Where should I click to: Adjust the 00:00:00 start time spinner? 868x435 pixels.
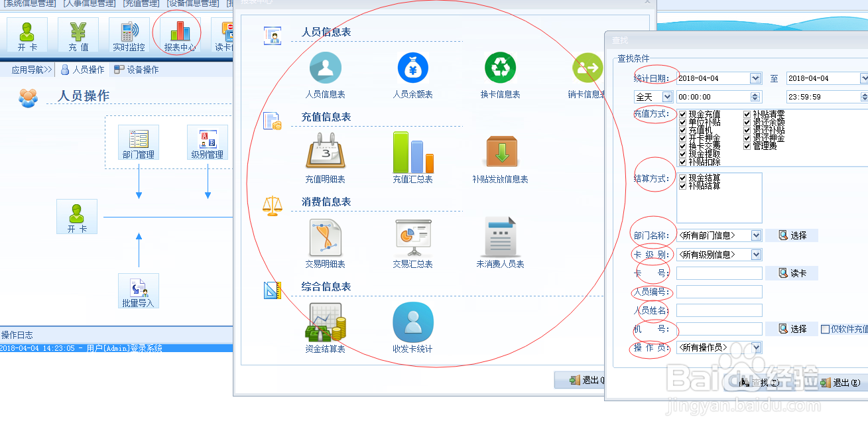755,97
